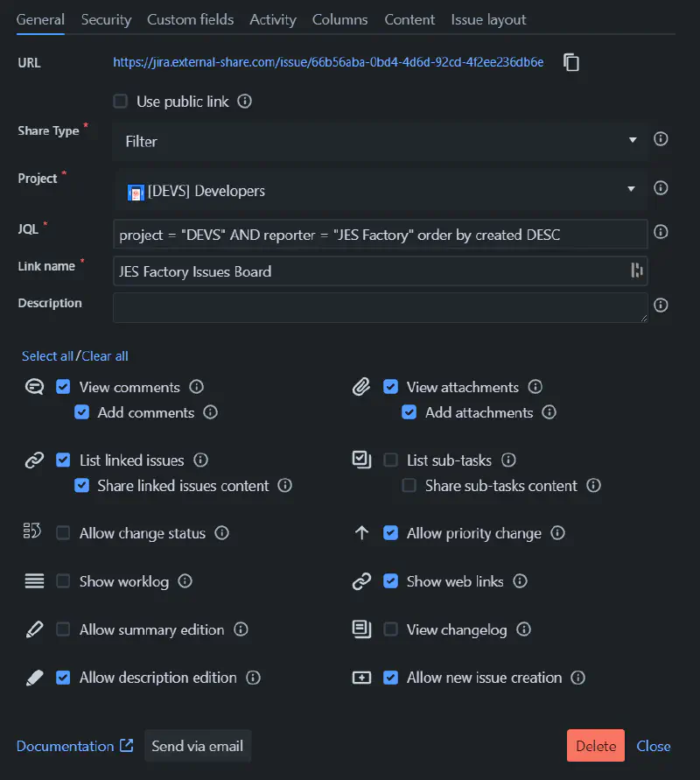Enable Show worklog checkbox
The image size is (700, 780).
click(x=63, y=581)
